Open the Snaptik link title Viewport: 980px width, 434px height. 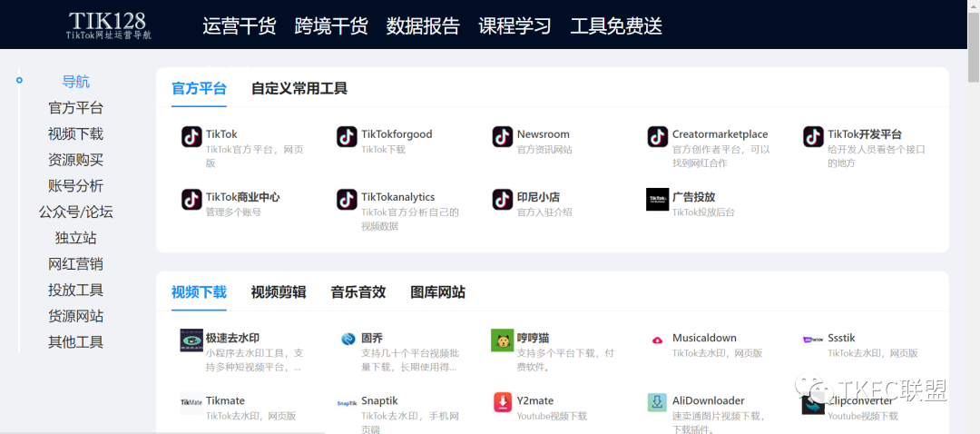(x=379, y=400)
